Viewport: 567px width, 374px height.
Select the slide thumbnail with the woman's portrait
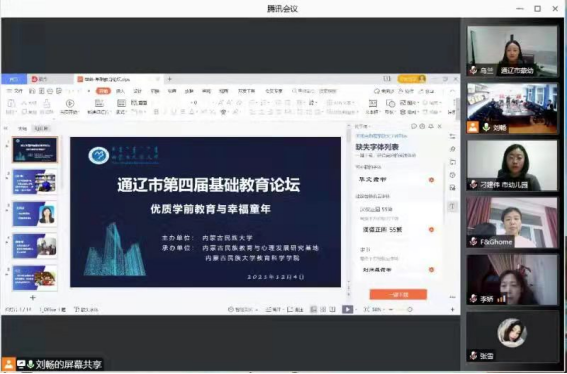[35, 214]
